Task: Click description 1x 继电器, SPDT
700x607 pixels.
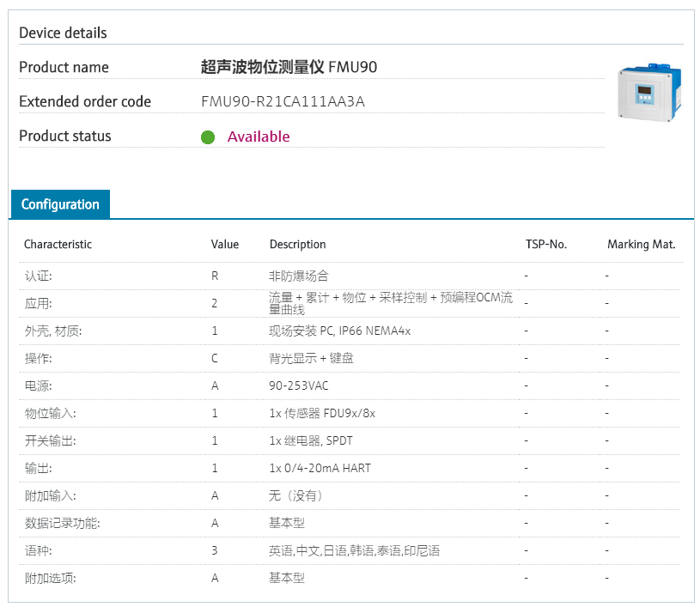Action: click(x=311, y=441)
